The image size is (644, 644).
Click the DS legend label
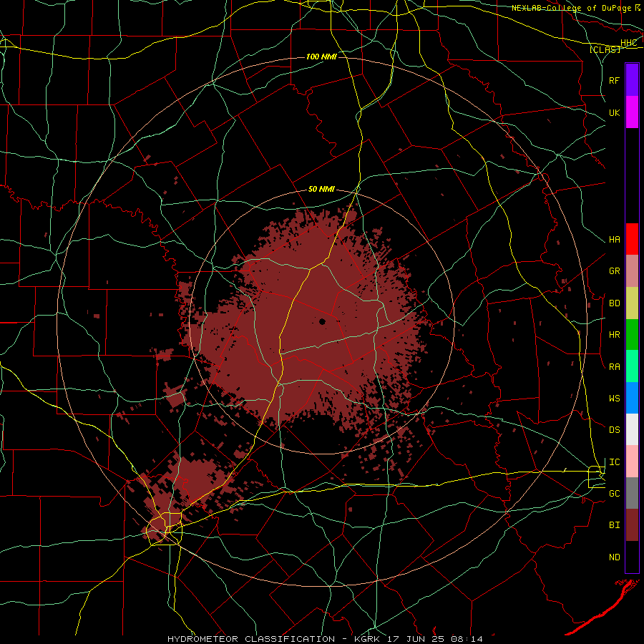[x=614, y=430]
